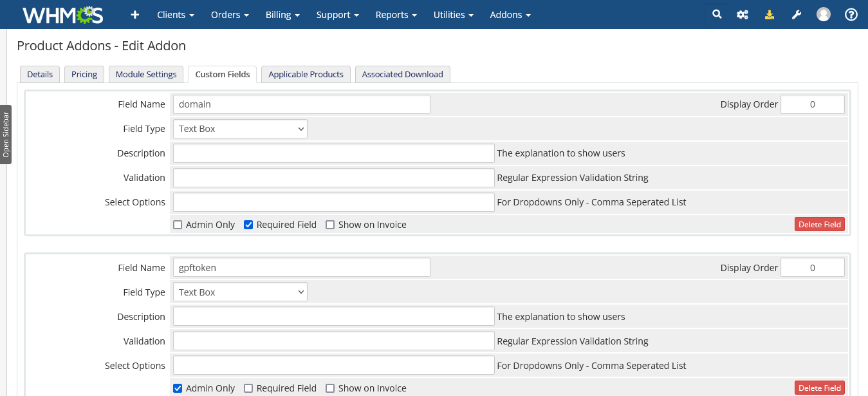Viewport: 868px width, 396px height.
Task: Switch to the Pricing tab
Action: [x=84, y=74]
